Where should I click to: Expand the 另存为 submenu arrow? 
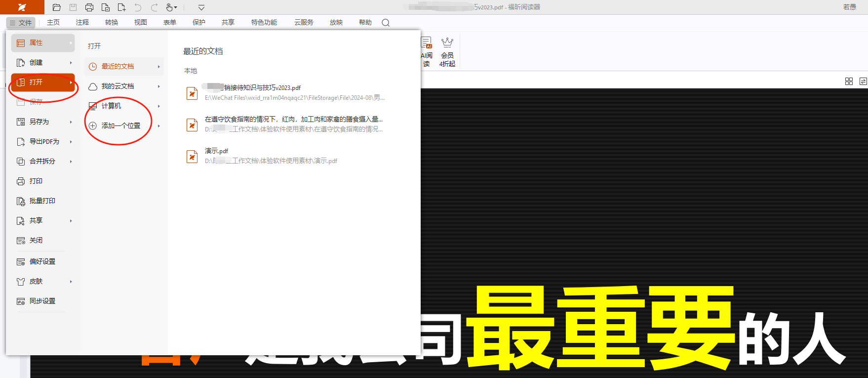click(x=71, y=122)
